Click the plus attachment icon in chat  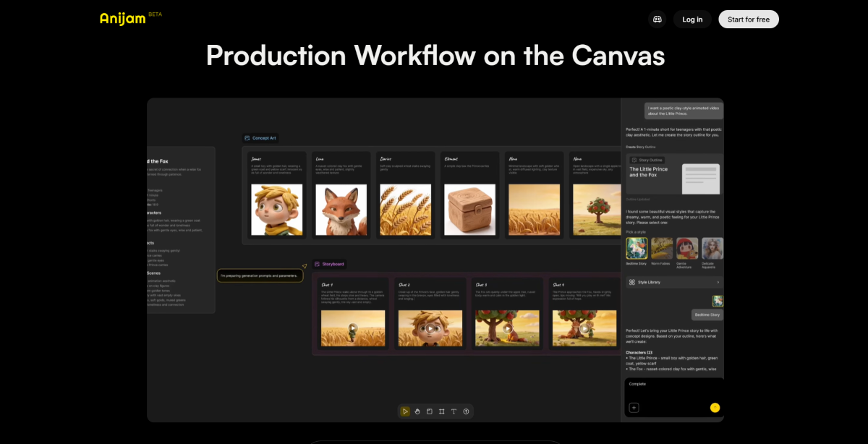(x=634, y=408)
